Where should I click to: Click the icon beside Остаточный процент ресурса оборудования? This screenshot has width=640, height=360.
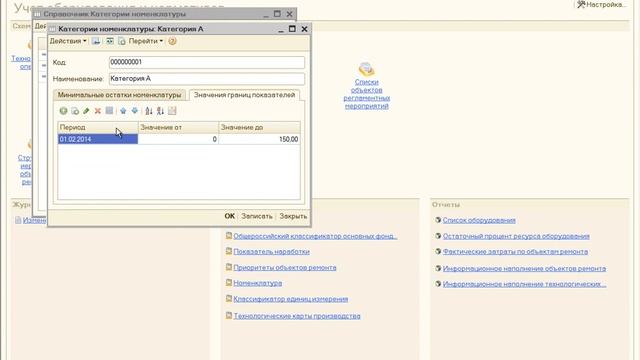click(x=438, y=236)
